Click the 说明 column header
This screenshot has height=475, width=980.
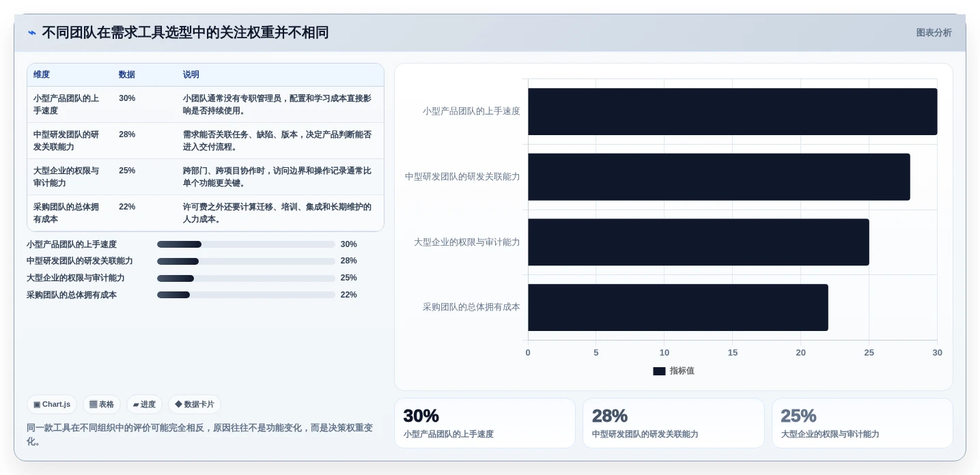point(191,75)
